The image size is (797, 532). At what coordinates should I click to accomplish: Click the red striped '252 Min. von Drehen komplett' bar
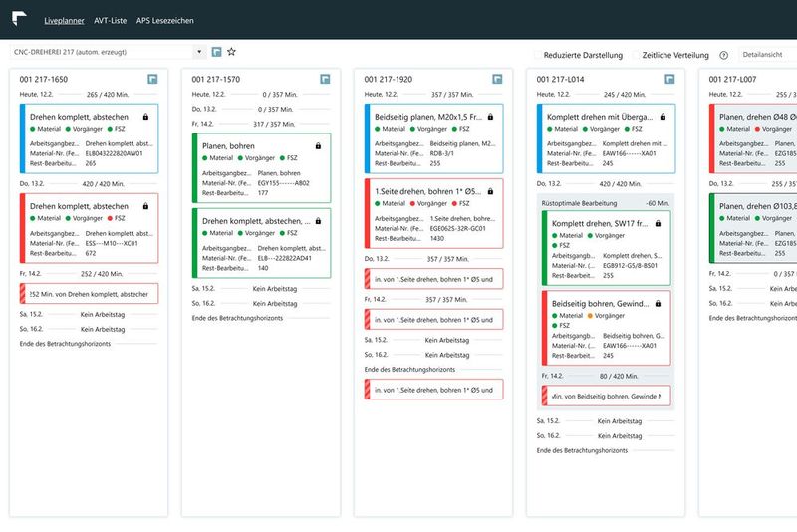[89, 294]
